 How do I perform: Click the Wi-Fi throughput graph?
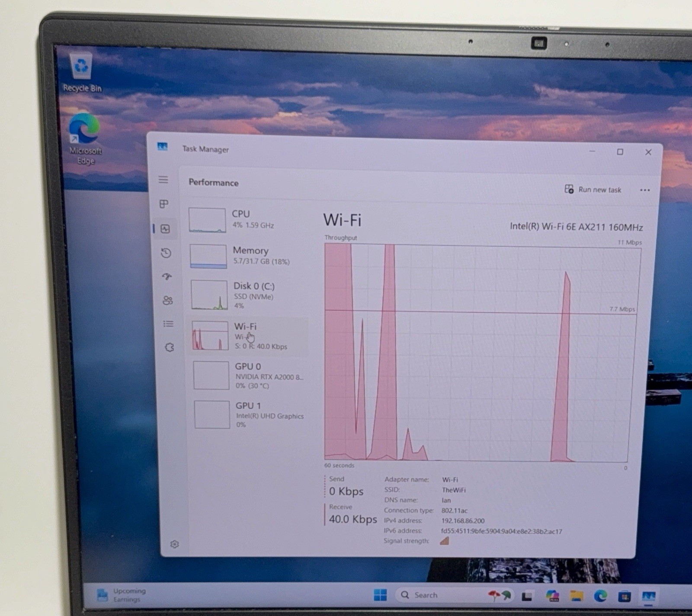(x=482, y=353)
